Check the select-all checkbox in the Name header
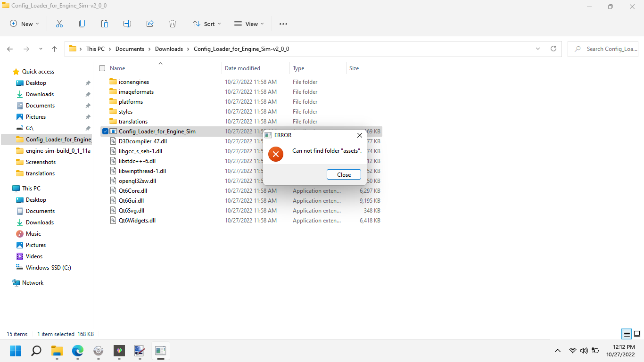Viewport: 644px width, 362px height. (102, 68)
